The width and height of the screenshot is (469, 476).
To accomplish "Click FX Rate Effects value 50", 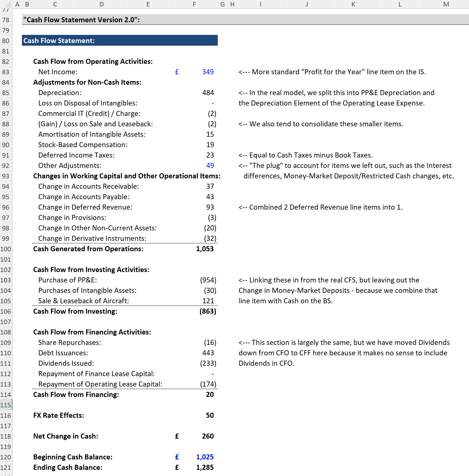I will [210, 416].
